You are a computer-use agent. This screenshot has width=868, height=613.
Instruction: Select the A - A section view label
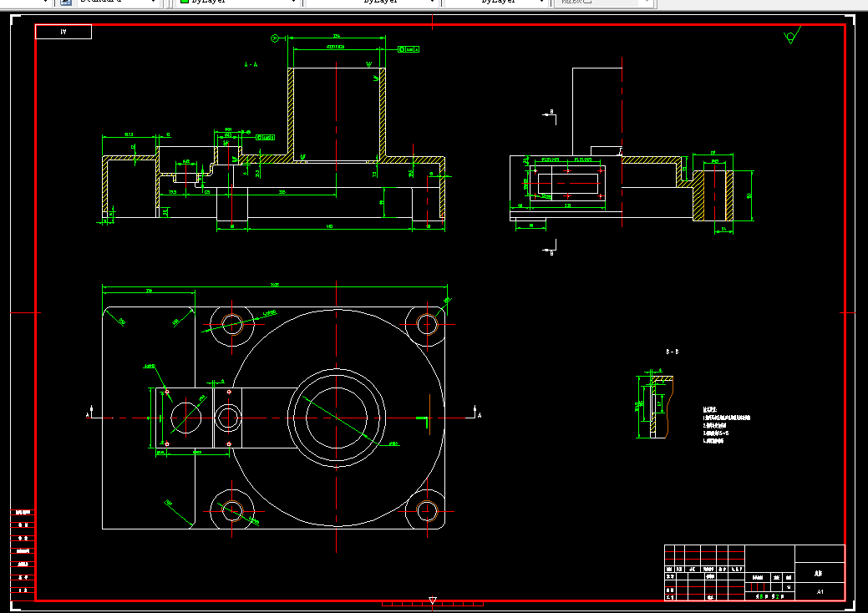[251, 65]
